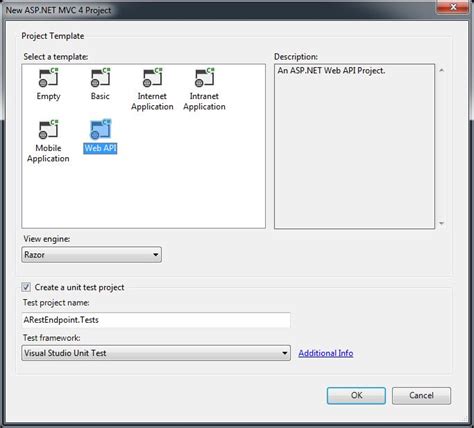This screenshot has width=474, height=428.
Task: Click the 'Empty' template label
Action: pos(49,96)
